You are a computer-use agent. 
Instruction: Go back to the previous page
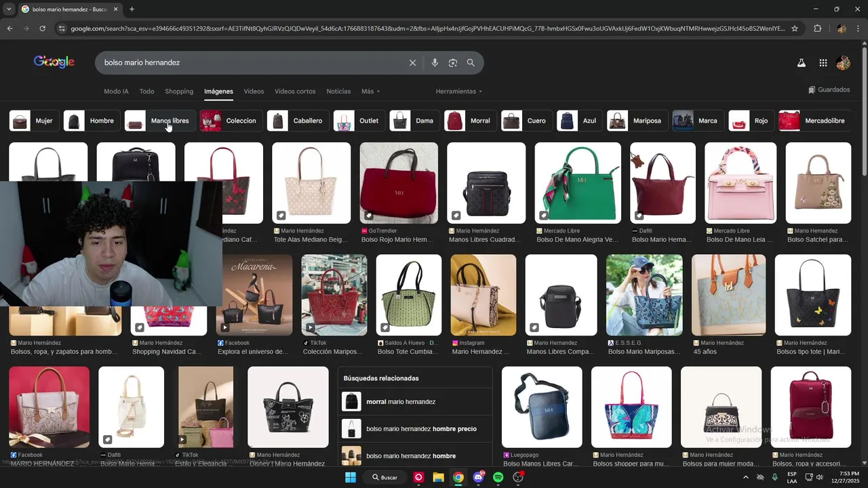[x=9, y=28]
